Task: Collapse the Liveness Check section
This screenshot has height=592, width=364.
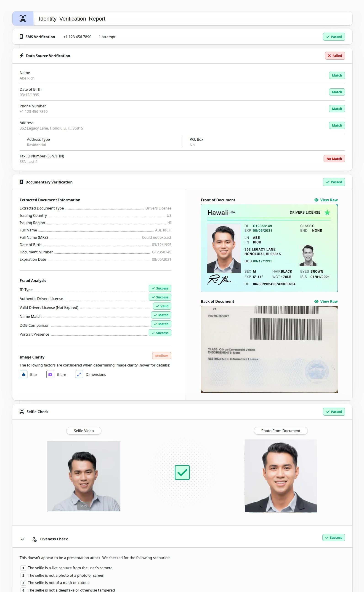Action: click(x=22, y=539)
